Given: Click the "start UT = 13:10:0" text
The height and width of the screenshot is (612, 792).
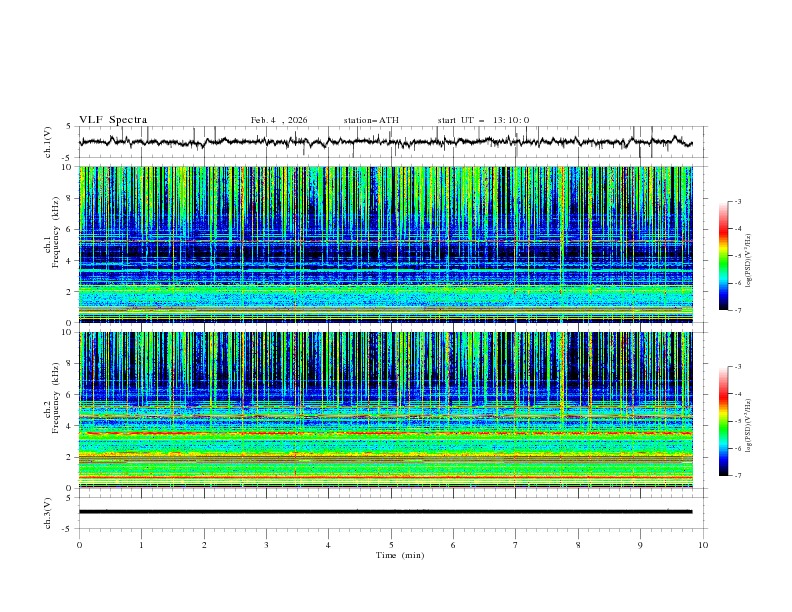Looking at the screenshot, I should 483,120.
